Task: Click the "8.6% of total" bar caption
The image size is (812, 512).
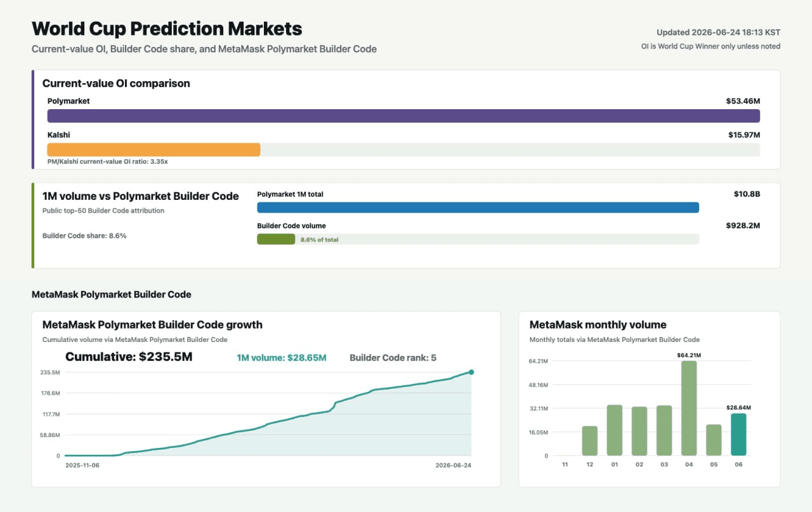Action: point(319,240)
